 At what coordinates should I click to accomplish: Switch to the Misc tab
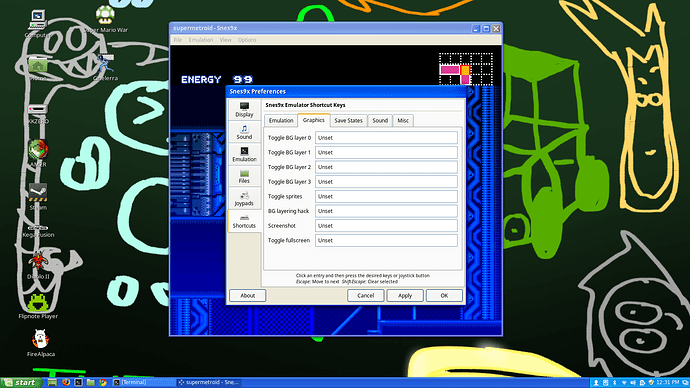click(403, 121)
